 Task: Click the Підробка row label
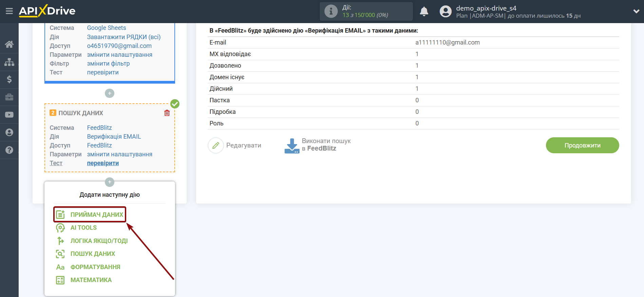tap(223, 112)
